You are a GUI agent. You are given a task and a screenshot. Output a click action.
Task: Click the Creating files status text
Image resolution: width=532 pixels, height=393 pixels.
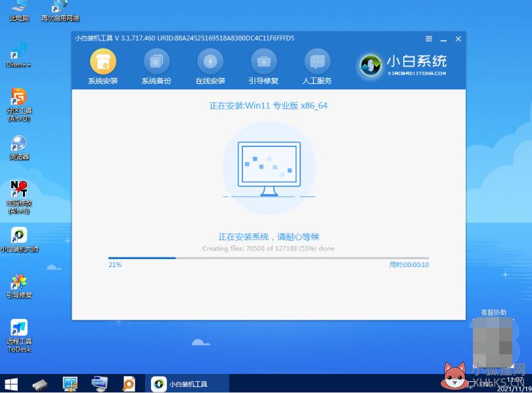point(269,249)
